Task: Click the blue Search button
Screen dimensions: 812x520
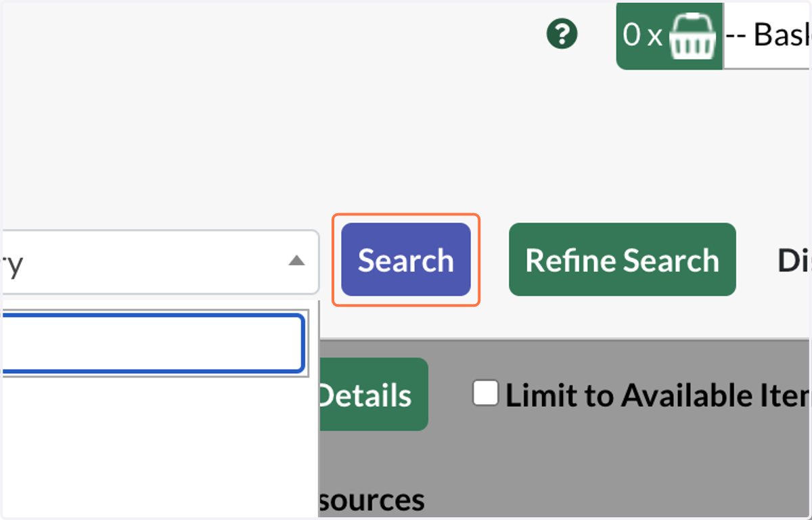Action: tap(406, 260)
